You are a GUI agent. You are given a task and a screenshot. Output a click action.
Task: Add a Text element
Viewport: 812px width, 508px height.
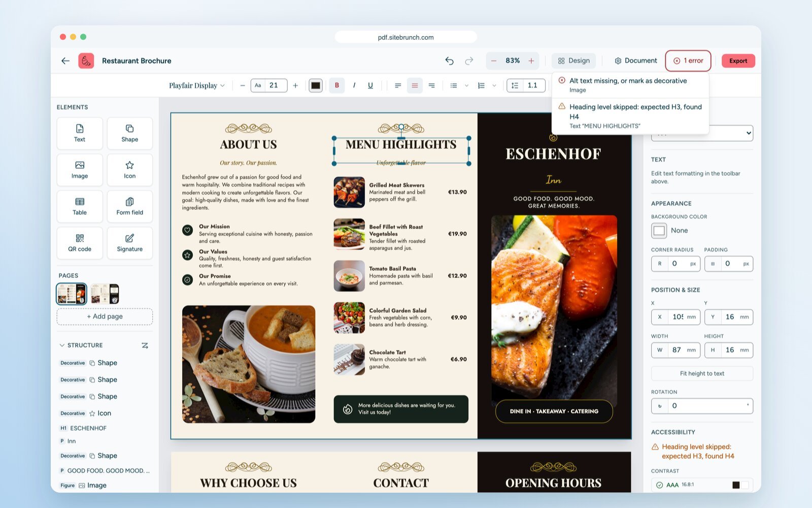click(80, 133)
